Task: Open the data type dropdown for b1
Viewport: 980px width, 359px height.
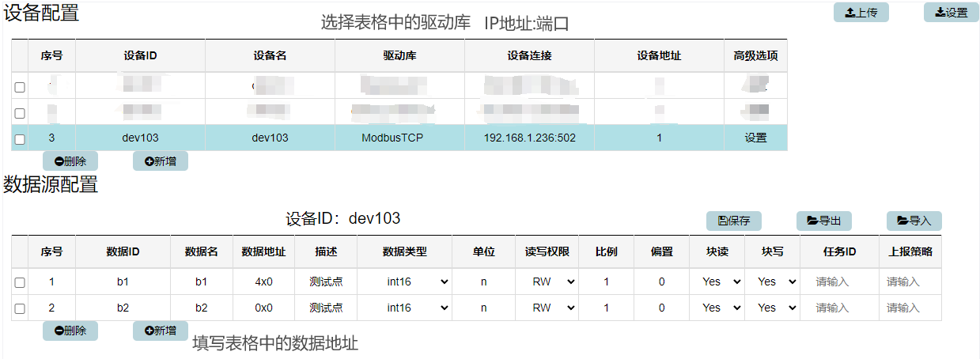Action: pos(418,282)
